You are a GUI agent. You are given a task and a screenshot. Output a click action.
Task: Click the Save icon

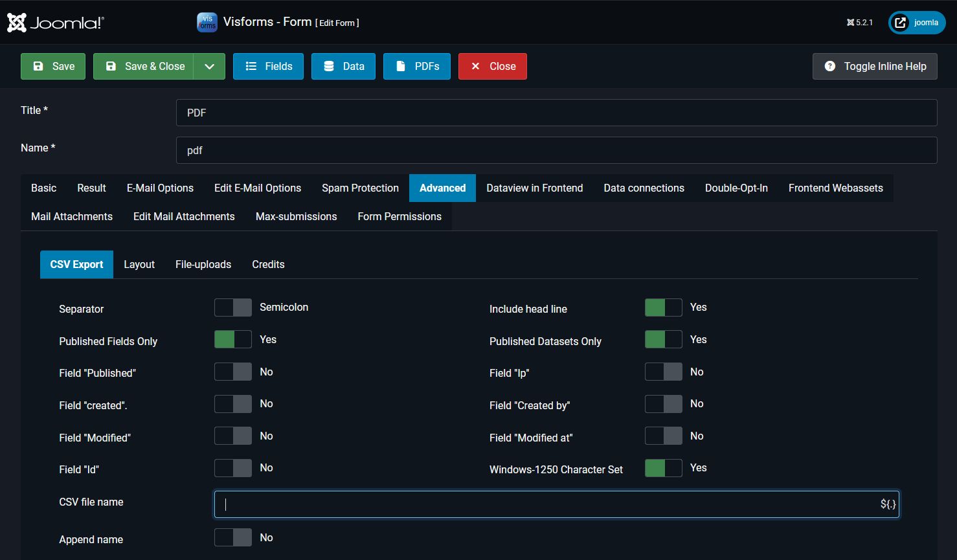[38, 66]
